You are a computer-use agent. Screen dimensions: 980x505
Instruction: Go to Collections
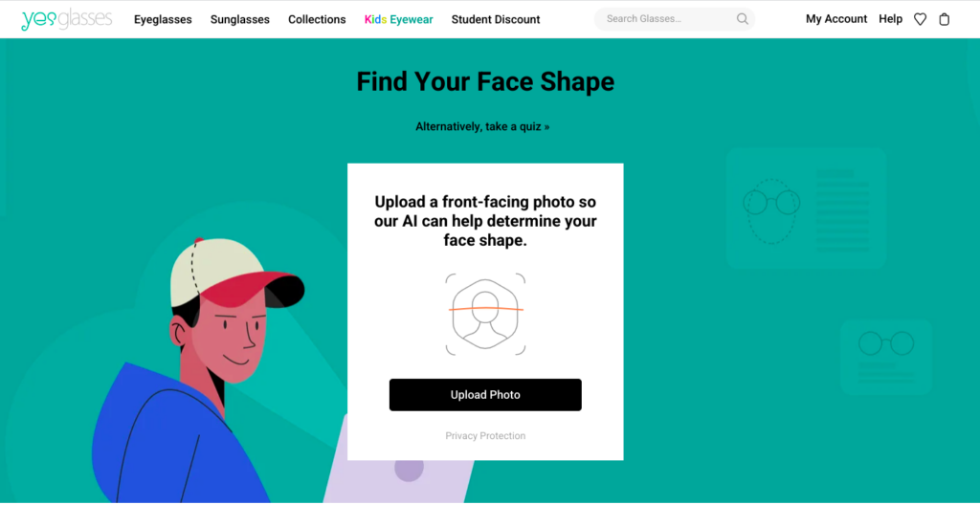[317, 19]
